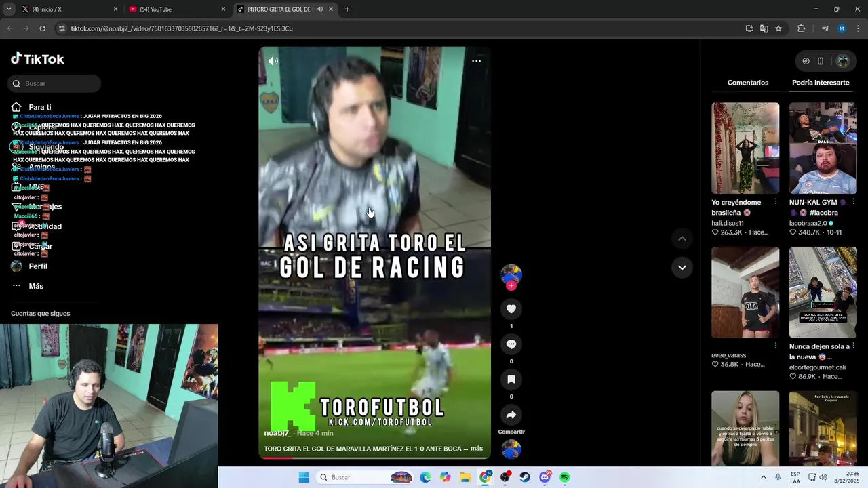Open Chrome extensions puzzle icon

802,28
